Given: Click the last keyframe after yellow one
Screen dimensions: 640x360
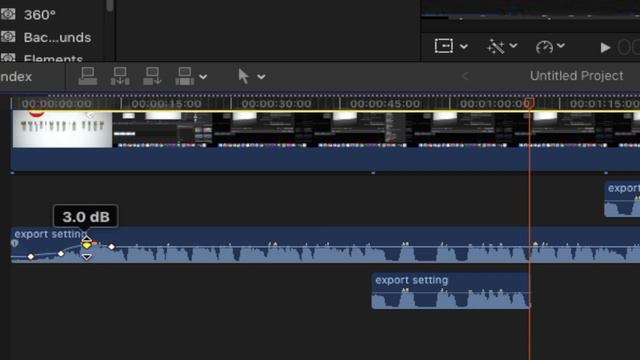Looking at the screenshot, I should coord(111,247).
